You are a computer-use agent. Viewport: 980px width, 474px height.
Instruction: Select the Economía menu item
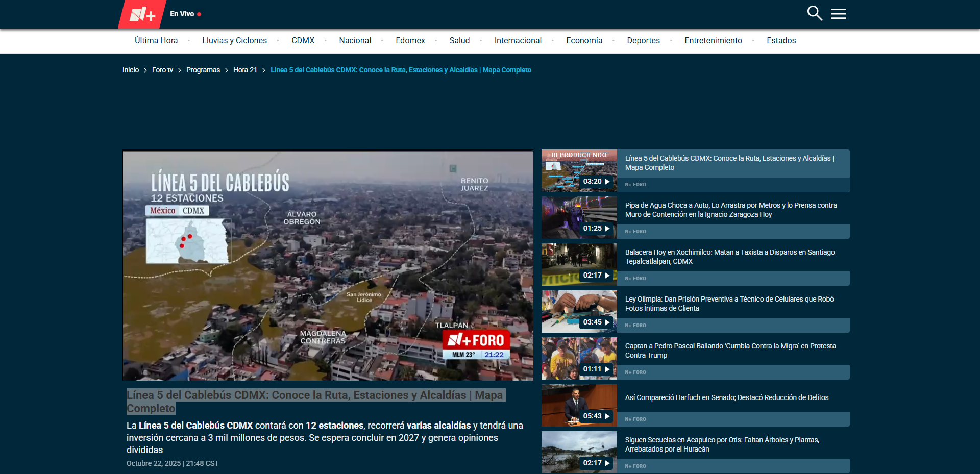click(x=584, y=40)
